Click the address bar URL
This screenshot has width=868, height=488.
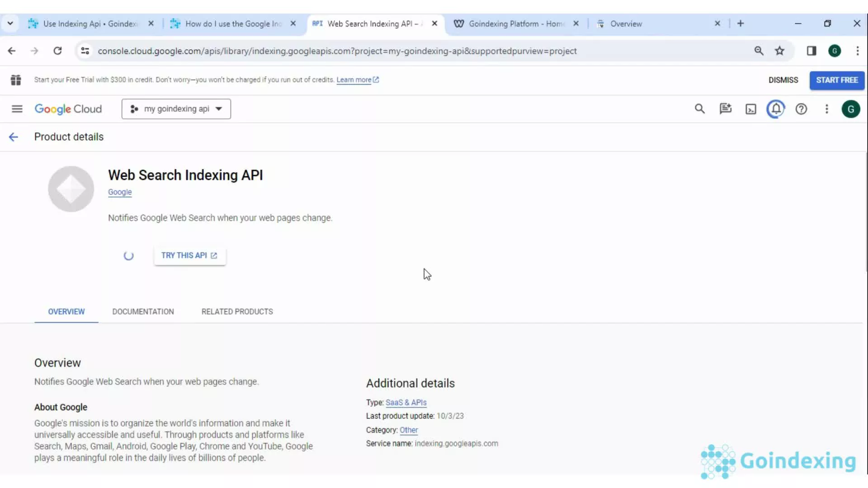(x=337, y=51)
